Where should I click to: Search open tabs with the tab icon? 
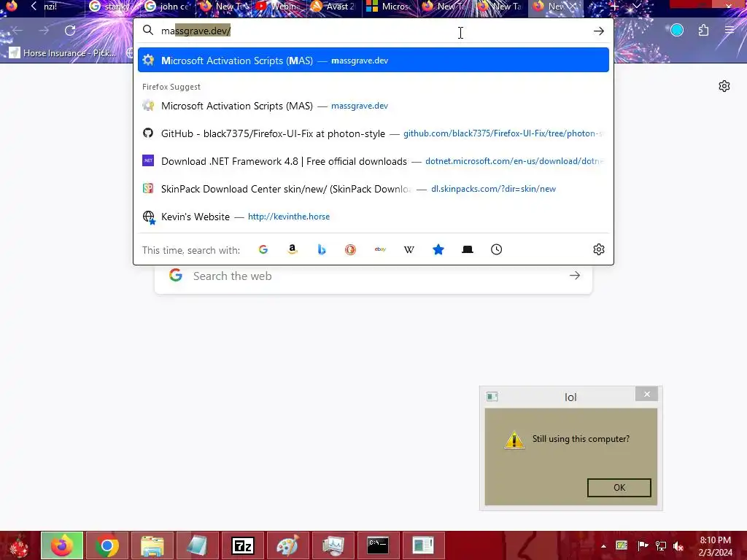pyautogui.click(x=468, y=249)
